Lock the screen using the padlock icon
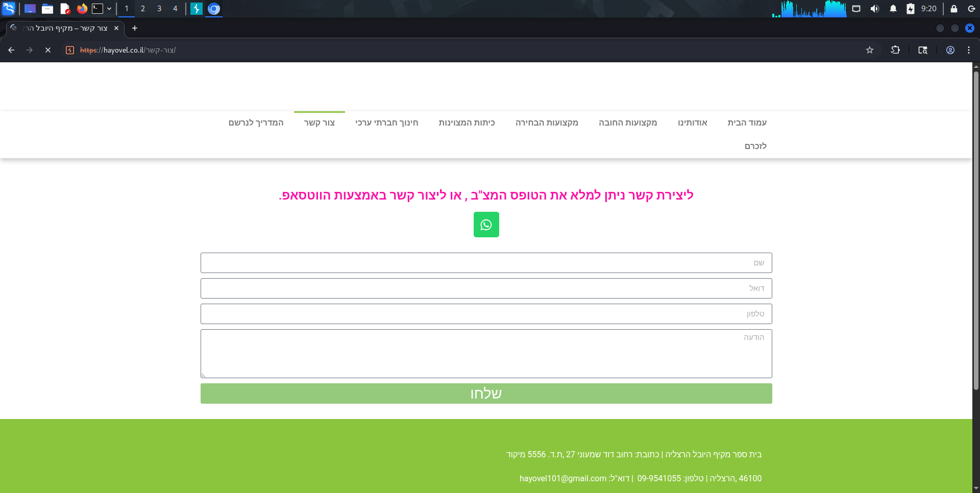 (953, 9)
